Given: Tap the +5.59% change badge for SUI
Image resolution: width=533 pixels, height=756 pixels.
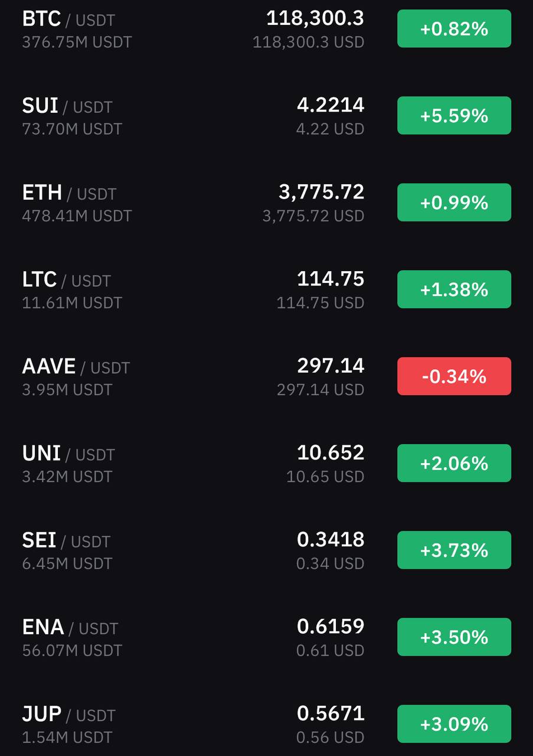Looking at the screenshot, I should tap(454, 116).
